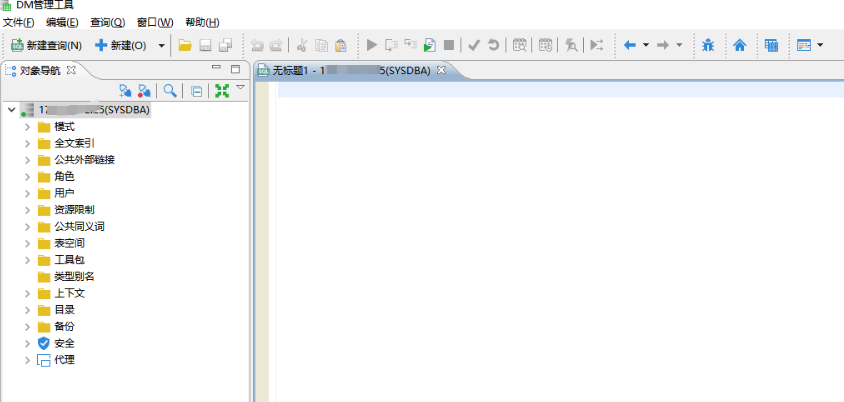844x402 pixels.
Task: Click the save-all stacked disks icon
Action: pos(225,45)
